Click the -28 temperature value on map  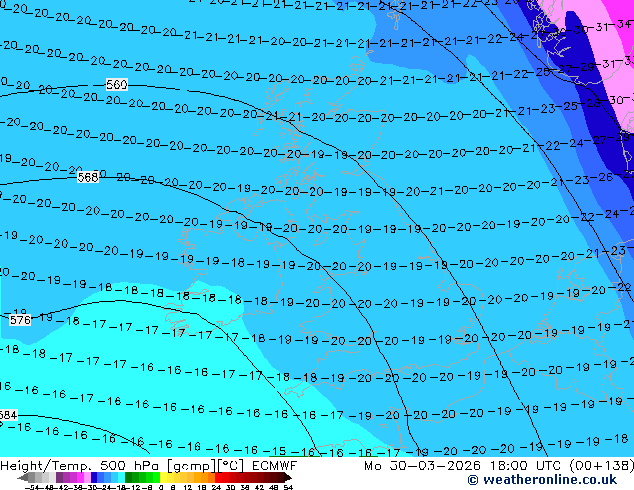(591, 103)
